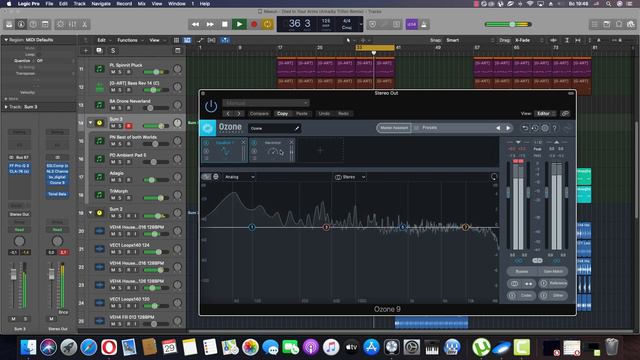Disable record enable R on Sum 3 track

click(129, 126)
